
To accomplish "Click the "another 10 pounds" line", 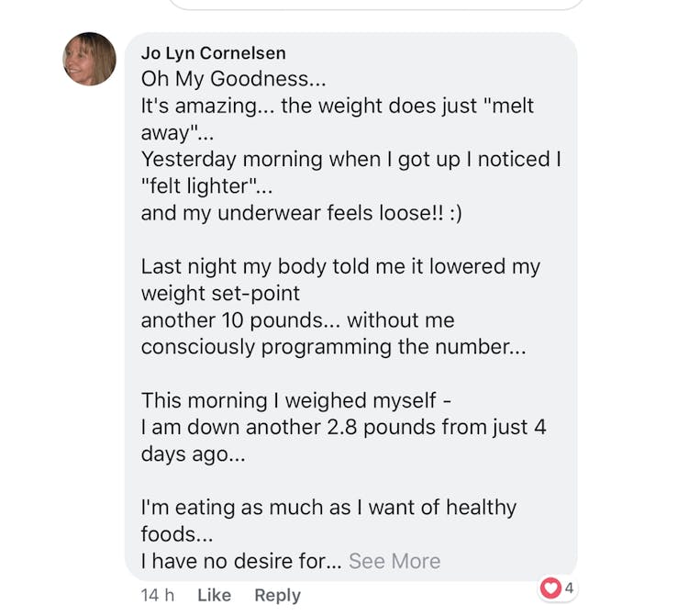I will [x=297, y=320].
